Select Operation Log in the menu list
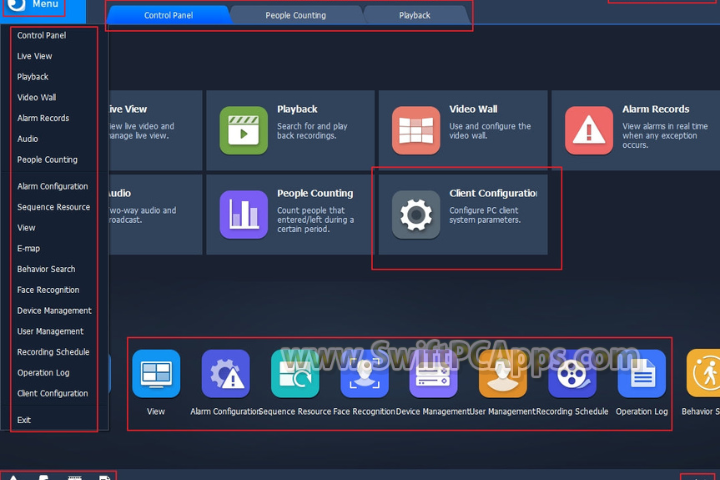This screenshot has height=480, width=720. (43, 373)
